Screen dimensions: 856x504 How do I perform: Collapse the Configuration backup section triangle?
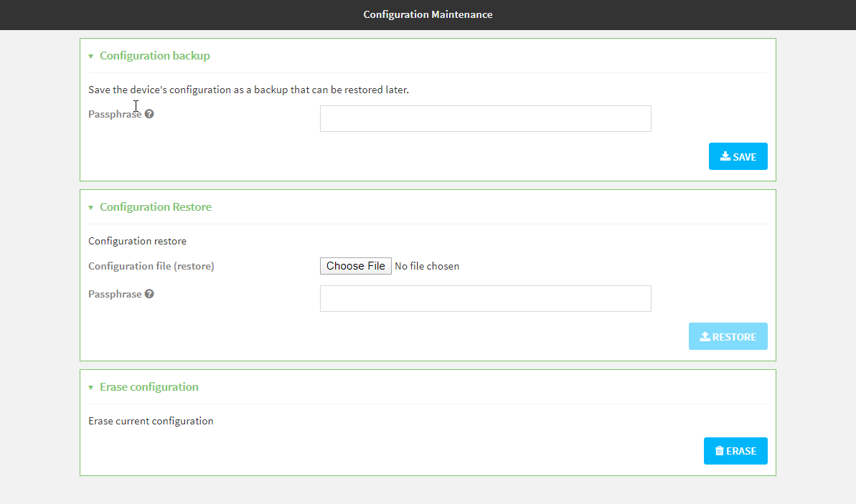coord(91,56)
